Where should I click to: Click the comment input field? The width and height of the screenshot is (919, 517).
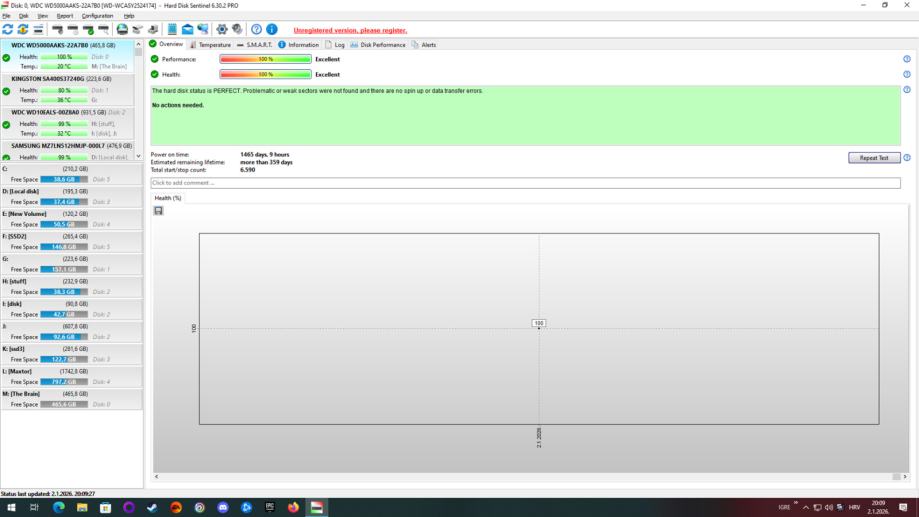525,183
